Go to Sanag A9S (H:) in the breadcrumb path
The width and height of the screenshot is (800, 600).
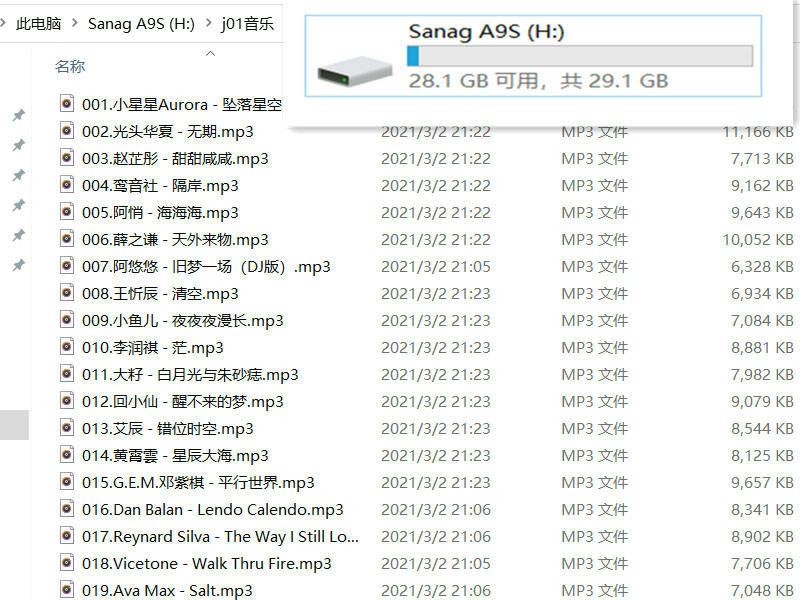tap(141, 23)
